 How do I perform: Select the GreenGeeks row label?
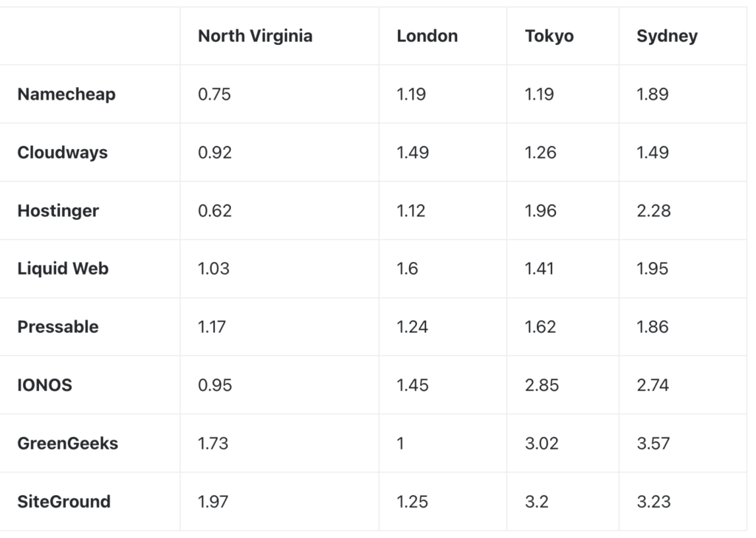click(68, 444)
